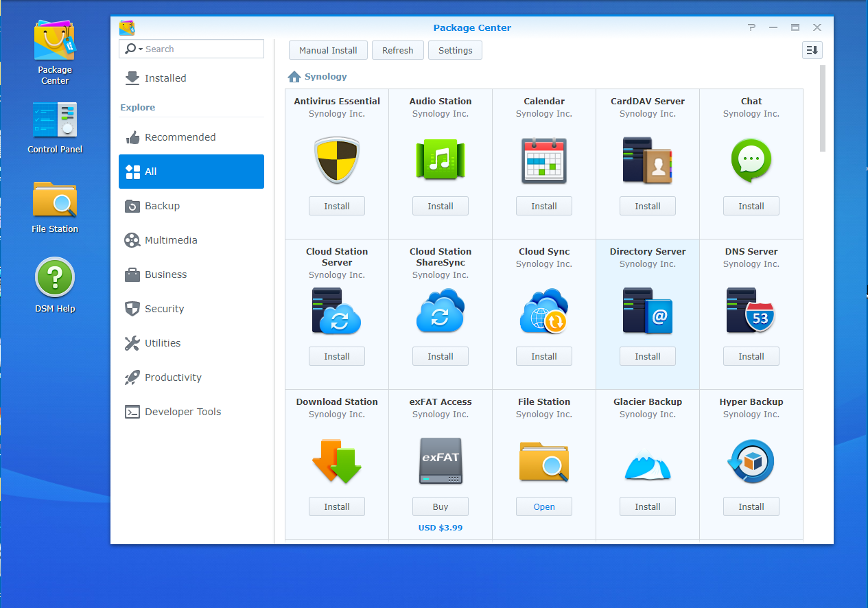Image resolution: width=868 pixels, height=608 pixels.
Task: Click the package list vertical scrollbar
Action: 822,110
